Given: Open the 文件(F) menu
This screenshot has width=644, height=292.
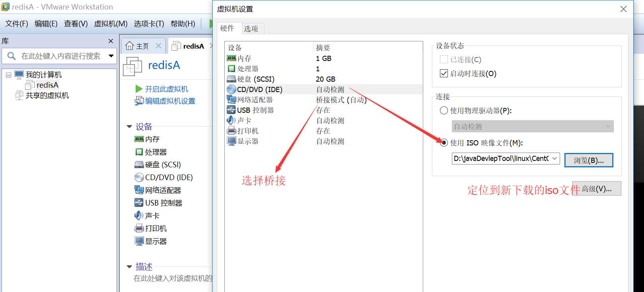Looking at the screenshot, I should 17,24.
